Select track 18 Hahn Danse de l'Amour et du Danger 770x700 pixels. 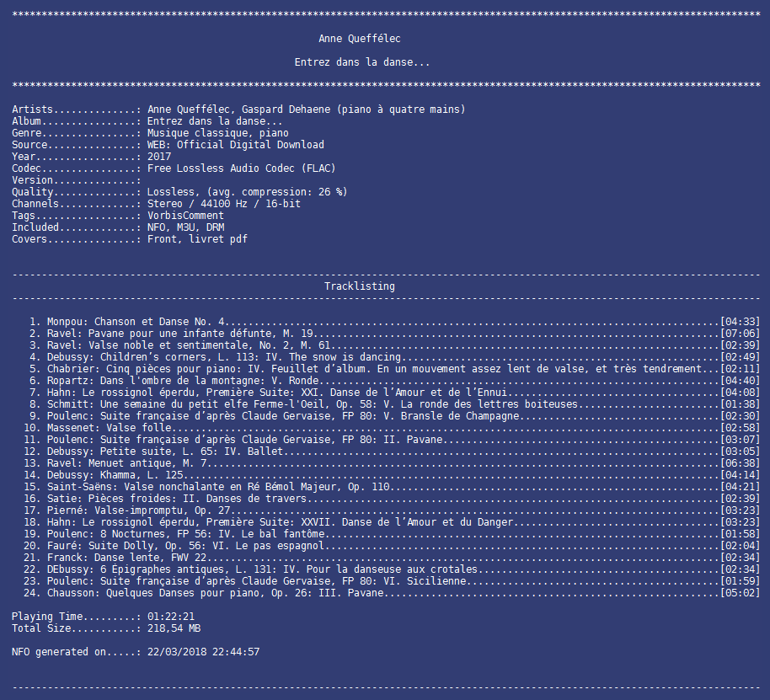tap(392, 521)
